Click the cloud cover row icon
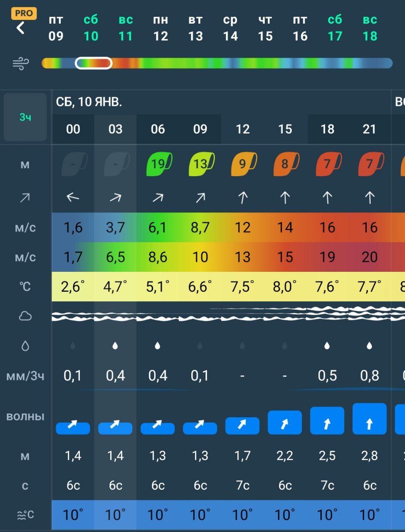 [25, 316]
